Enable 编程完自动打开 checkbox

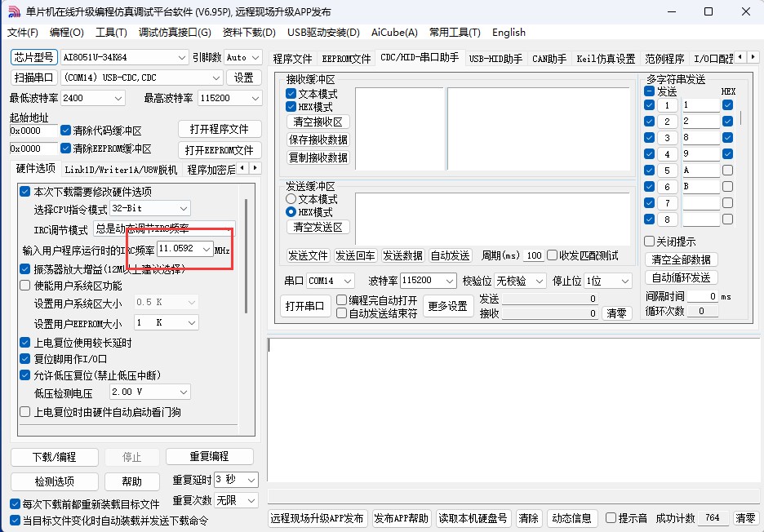point(341,299)
